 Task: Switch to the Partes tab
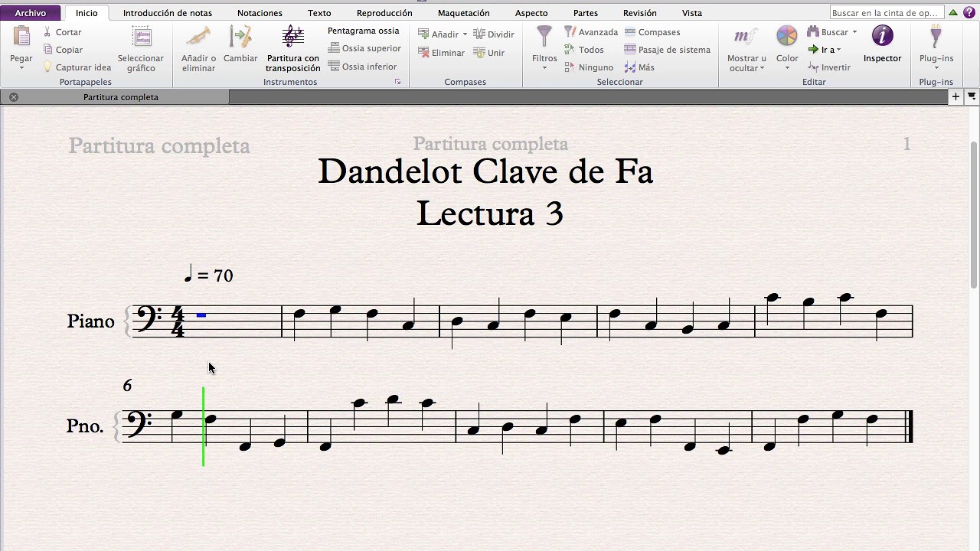coord(585,13)
